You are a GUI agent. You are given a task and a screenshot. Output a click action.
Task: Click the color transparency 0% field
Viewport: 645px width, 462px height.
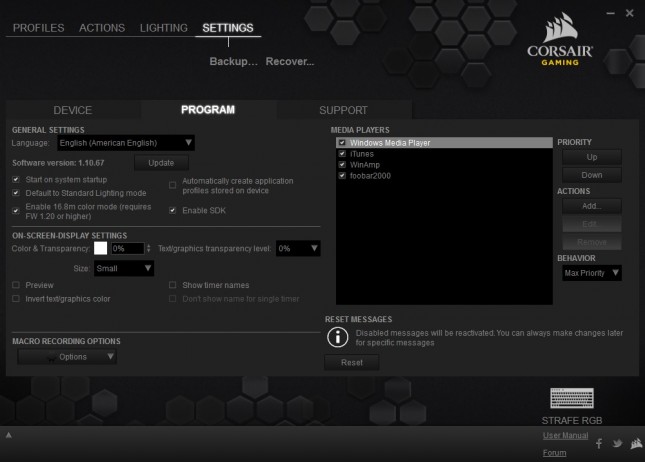click(128, 248)
